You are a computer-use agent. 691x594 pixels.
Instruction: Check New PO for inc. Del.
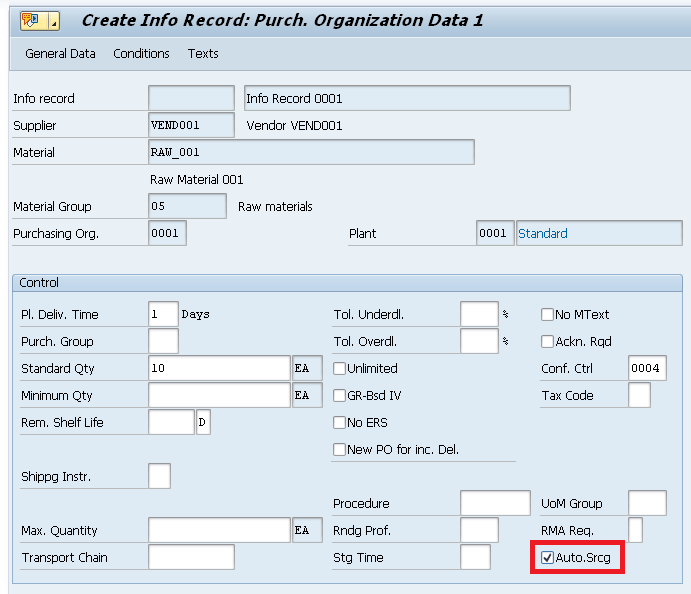click(339, 449)
